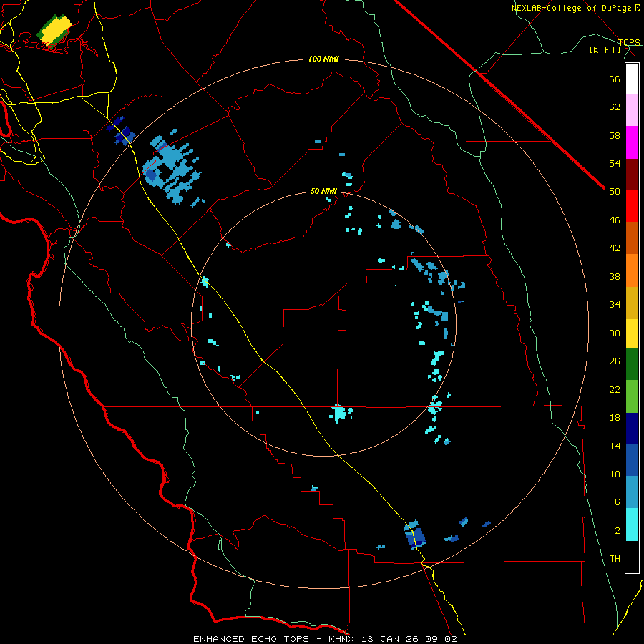Viewport: 644px width, 644px height.
Task: Click the 100 NMI range ring label
Action: click(323, 59)
